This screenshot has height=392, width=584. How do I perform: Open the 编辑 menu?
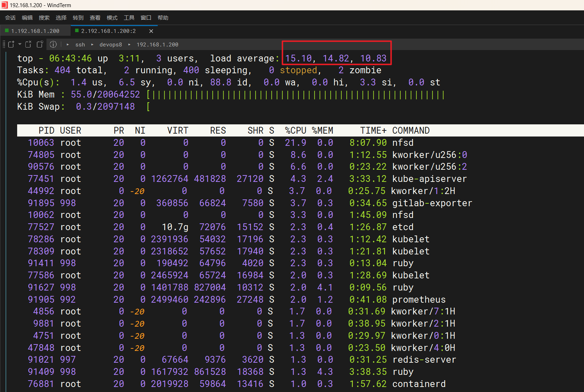[x=27, y=18]
